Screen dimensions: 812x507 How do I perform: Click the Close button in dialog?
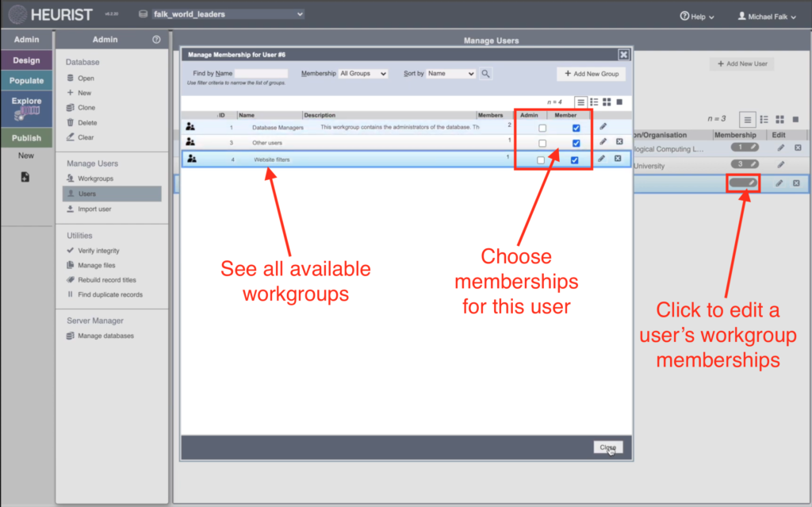click(608, 447)
